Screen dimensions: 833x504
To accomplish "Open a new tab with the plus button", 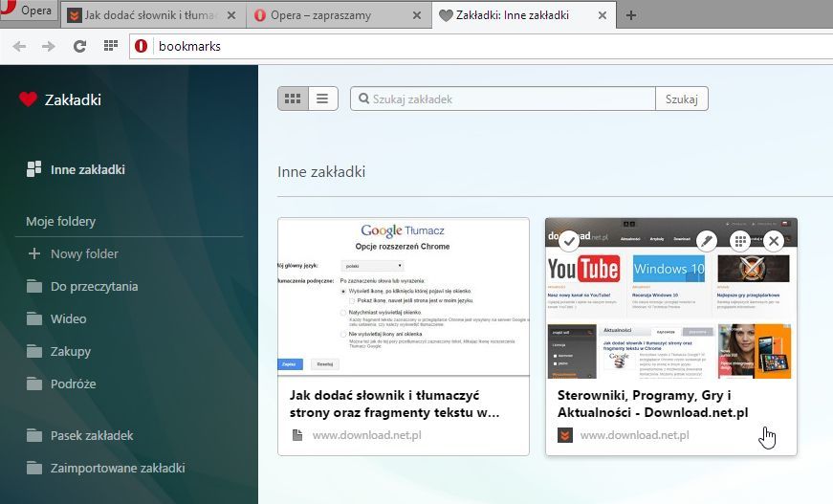I will pos(630,15).
